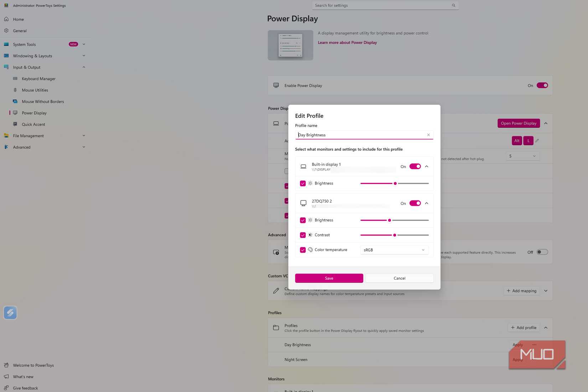
Task: Open the dropdown showing value 5
Action: (x=522, y=156)
